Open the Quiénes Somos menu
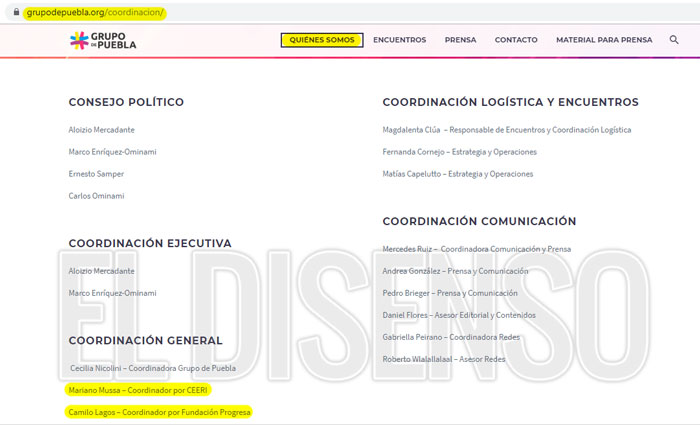 pyautogui.click(x=322, y=40)
